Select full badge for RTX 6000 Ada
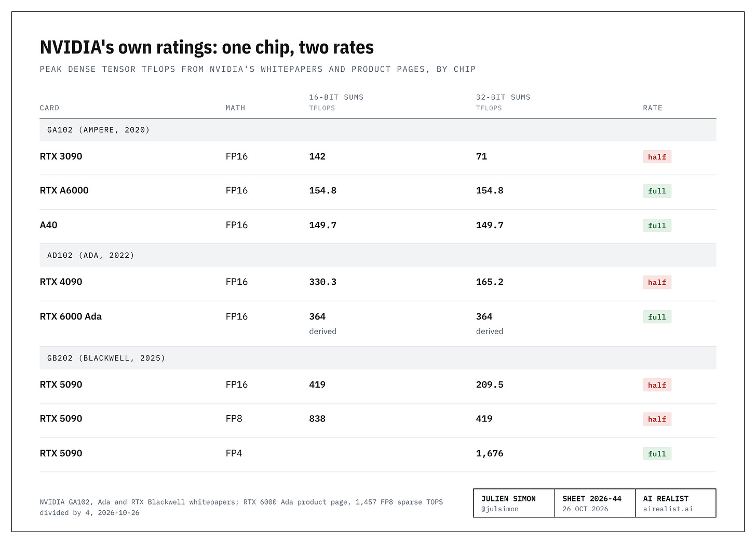This screenshot has height=544, width=756. tap(657, 317)
